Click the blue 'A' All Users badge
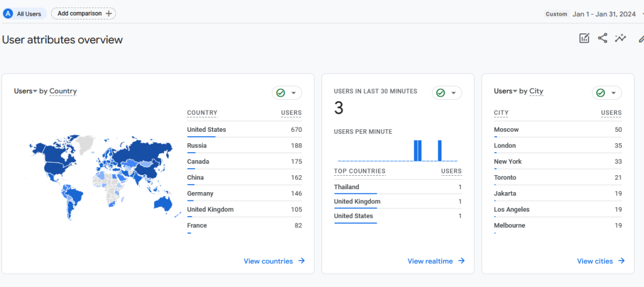 pyautogui.click(x=8, y=13)
